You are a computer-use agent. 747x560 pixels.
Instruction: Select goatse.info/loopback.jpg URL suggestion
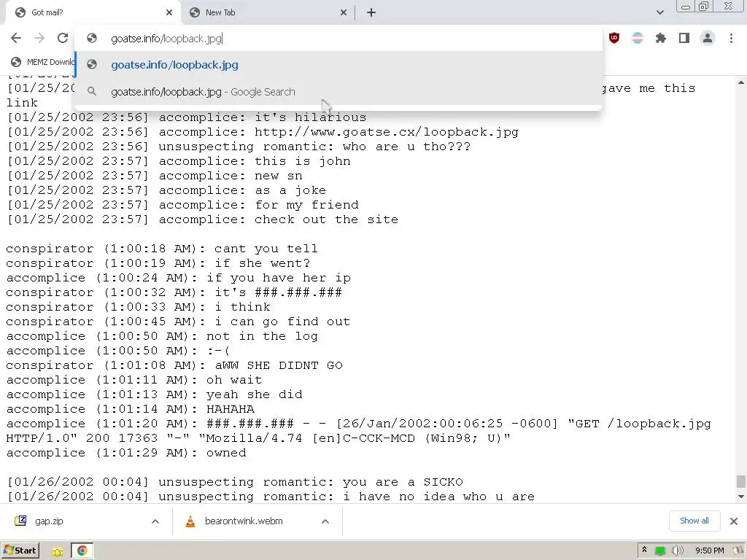[338, 65]
